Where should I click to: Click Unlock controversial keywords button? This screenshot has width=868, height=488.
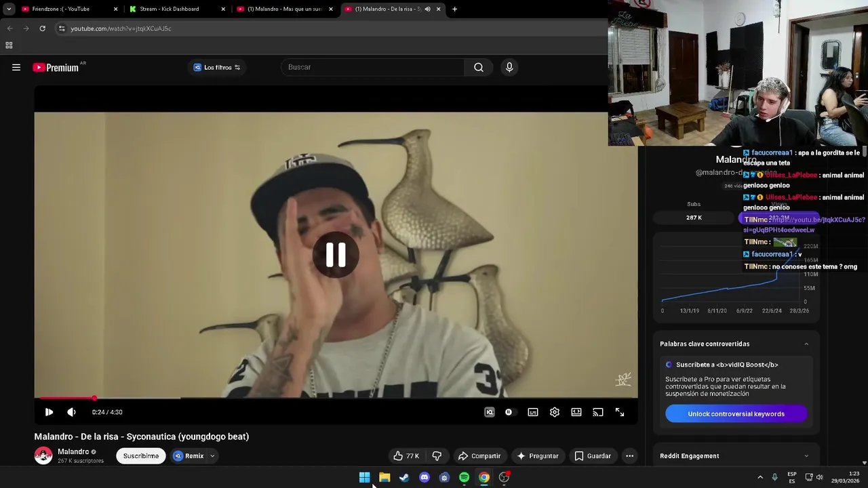pyautogui.click(x=736, y=414)
